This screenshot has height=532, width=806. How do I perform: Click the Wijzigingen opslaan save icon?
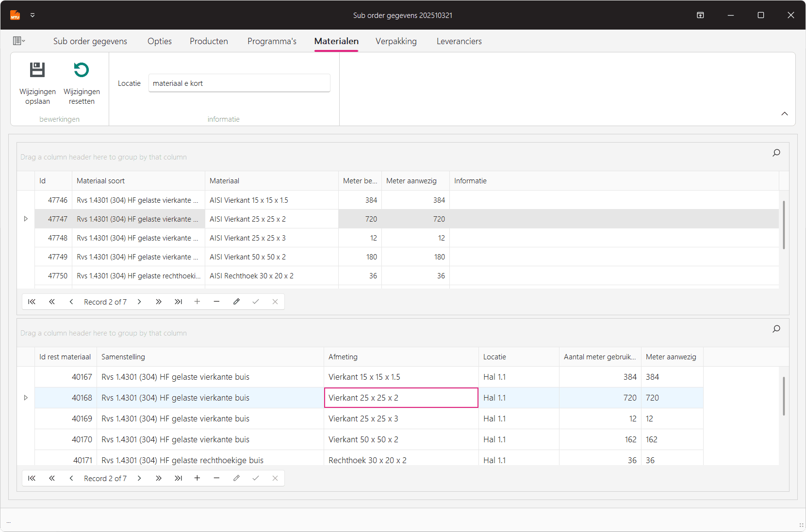37,70
